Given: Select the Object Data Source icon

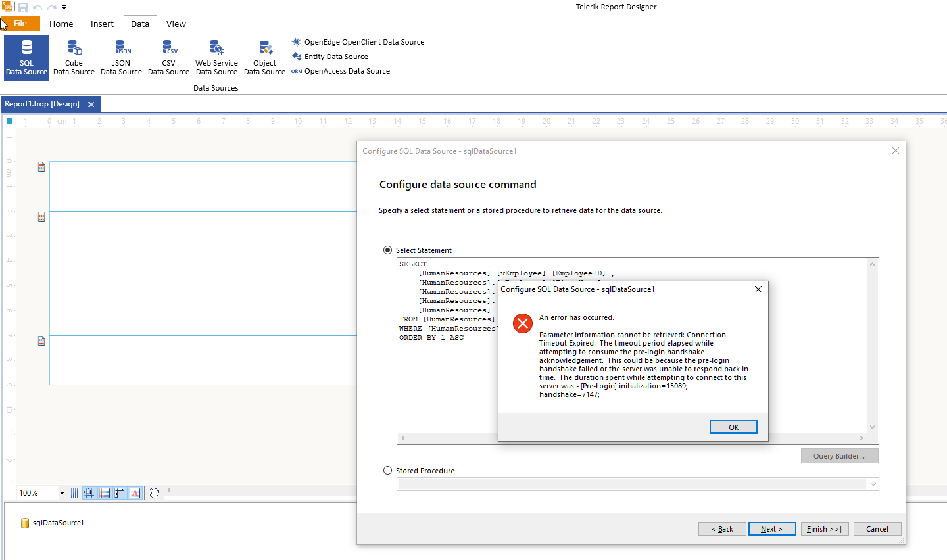Looking at the screenshot, I should point(264,57).
